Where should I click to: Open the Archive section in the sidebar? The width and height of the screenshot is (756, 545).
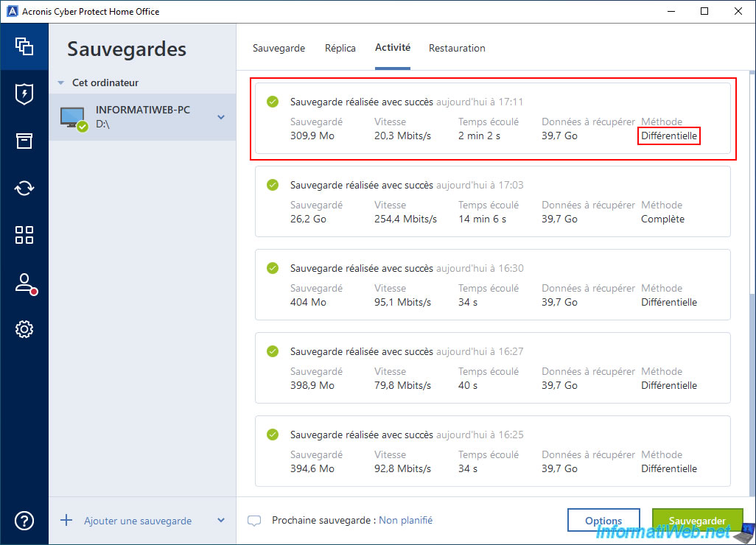[24, 141]
